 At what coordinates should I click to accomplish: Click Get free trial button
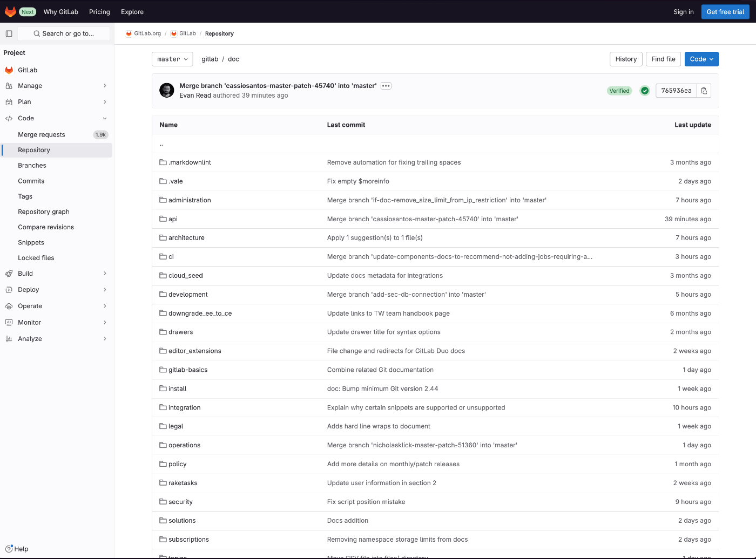coord(725,12)
